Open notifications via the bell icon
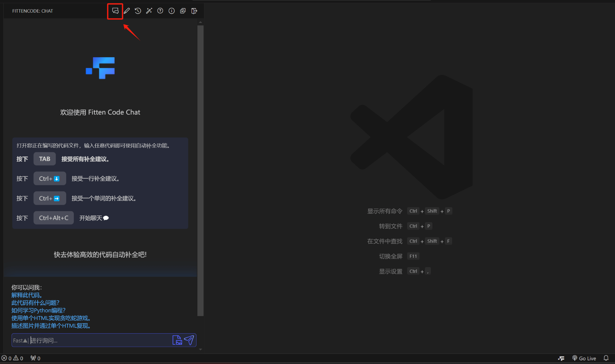Viewport: 615px width, 364px height. [x=606, y=358]
